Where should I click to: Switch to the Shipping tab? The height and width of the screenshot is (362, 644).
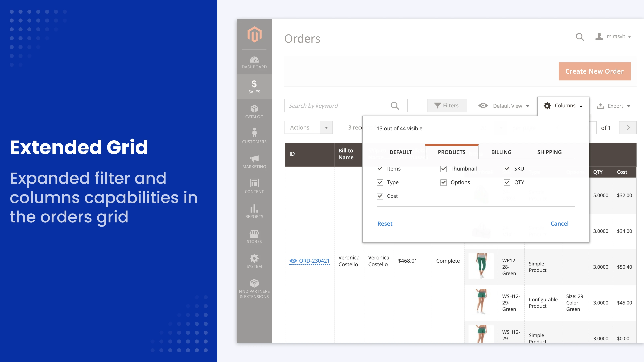[x=549, y=152]
